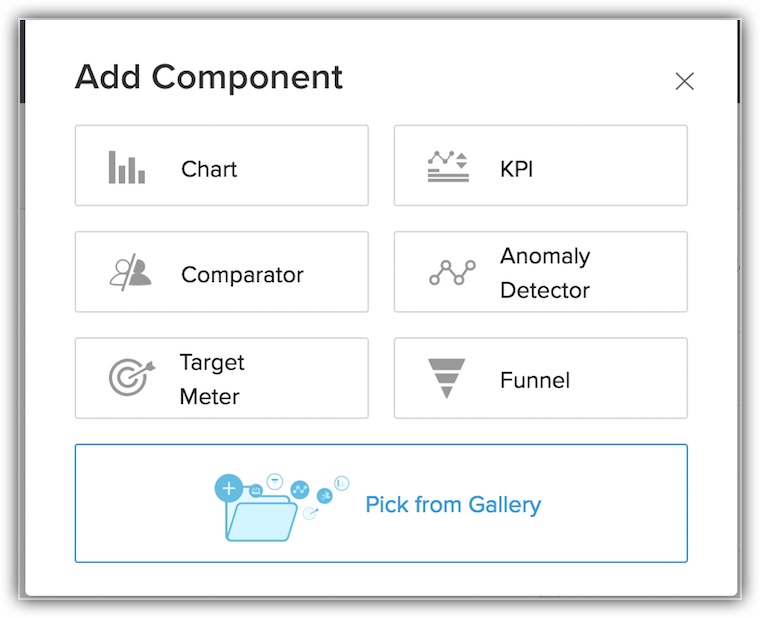This screenshot has height=618, width=760.
Task: Click the Comparator people icon
Action: pyautogui.click(x=130, y=273)
